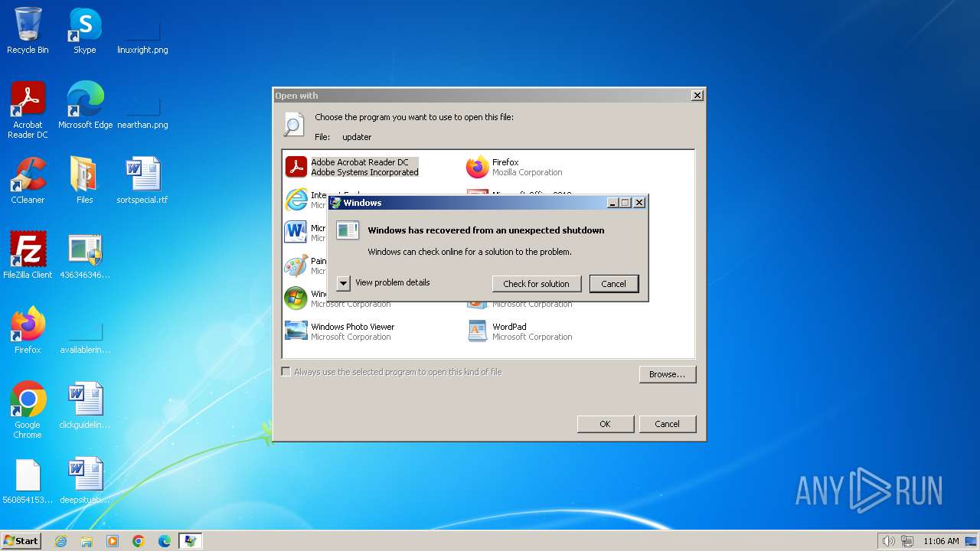This screenshot has height=551, width=980.
Task: Select the Files folder on desktop
Action: tap(84, 181)
